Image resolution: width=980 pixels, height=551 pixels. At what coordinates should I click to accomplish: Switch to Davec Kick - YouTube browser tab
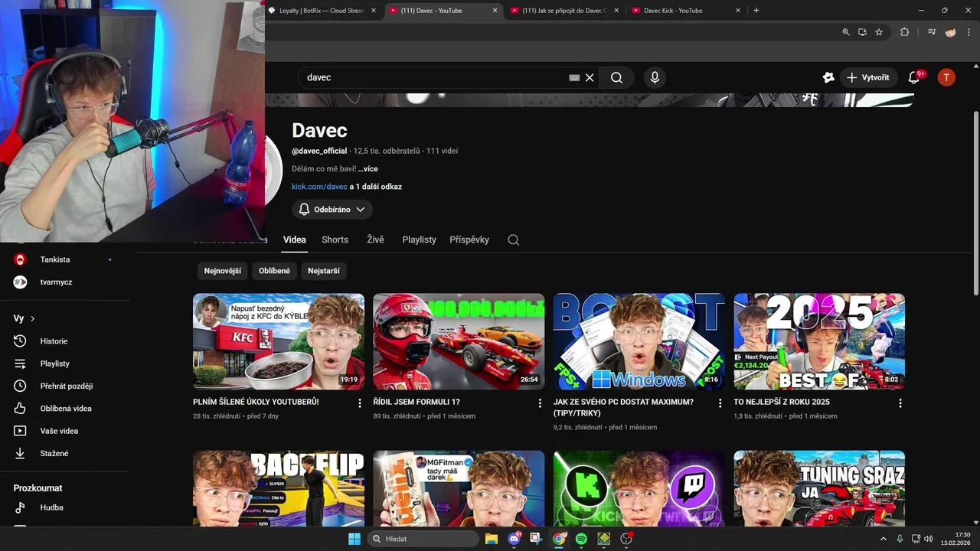(685, 11)
